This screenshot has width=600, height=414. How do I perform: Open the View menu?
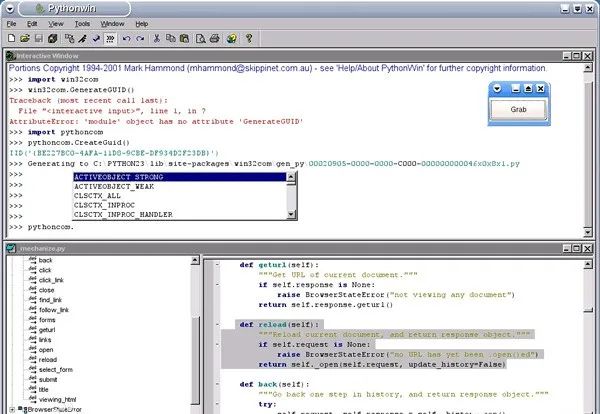coord(56,24)
